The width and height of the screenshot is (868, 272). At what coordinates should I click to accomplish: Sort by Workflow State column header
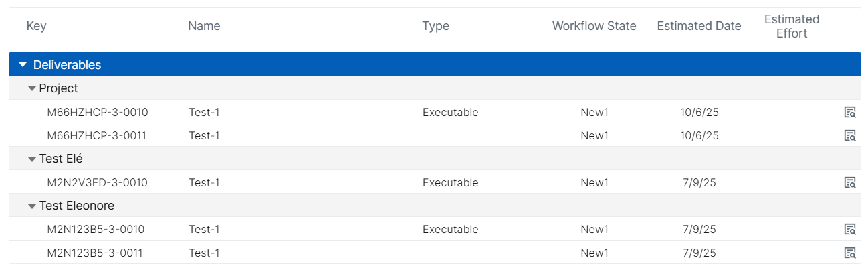594,26
